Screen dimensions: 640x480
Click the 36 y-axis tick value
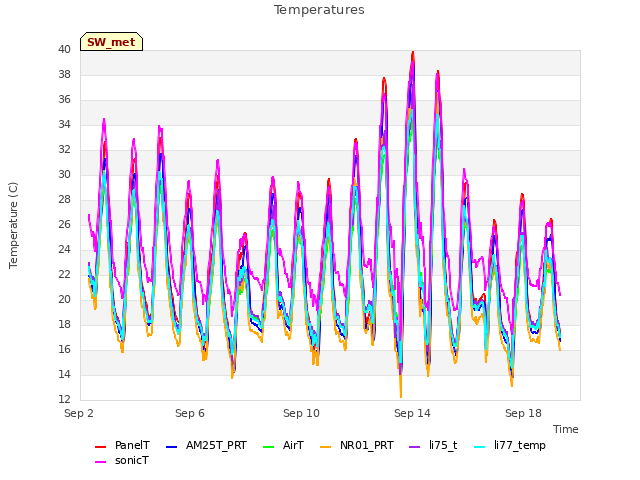[x=64, y=100]
